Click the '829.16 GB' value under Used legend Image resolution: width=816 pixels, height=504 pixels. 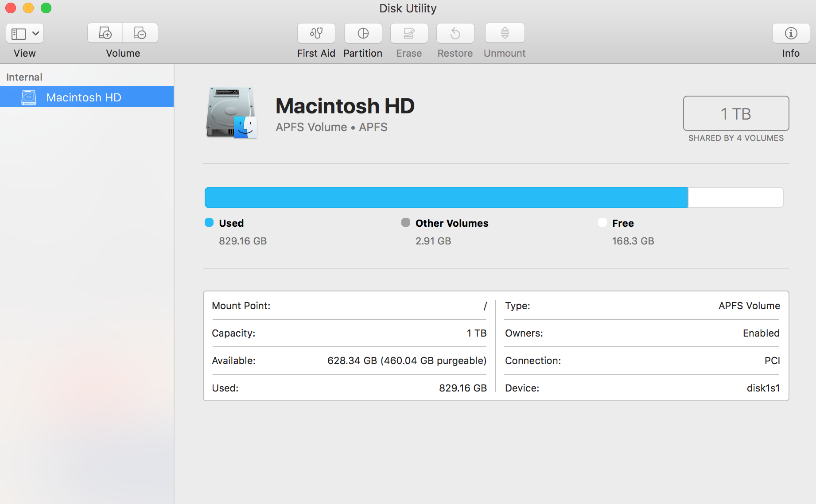coord(243,241)
